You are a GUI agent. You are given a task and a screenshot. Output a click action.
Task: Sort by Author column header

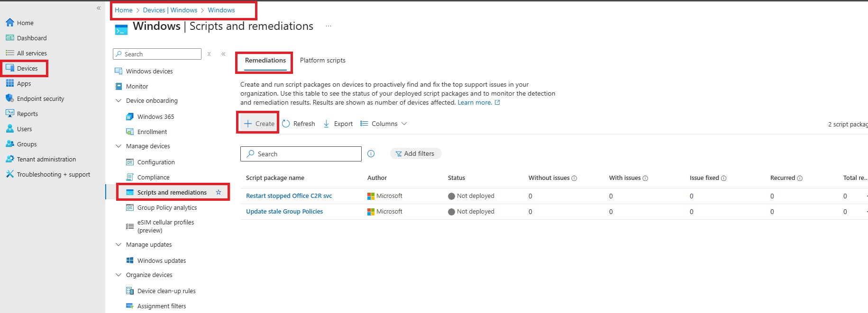tap(377, 178)
